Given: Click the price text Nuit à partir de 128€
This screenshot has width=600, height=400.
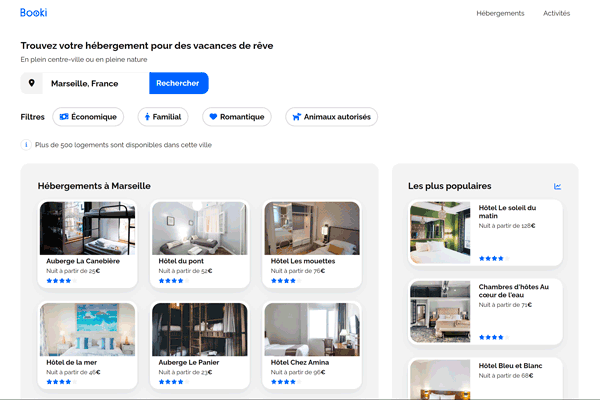Looking at the screenshot, I should click(x=507, y=226).
